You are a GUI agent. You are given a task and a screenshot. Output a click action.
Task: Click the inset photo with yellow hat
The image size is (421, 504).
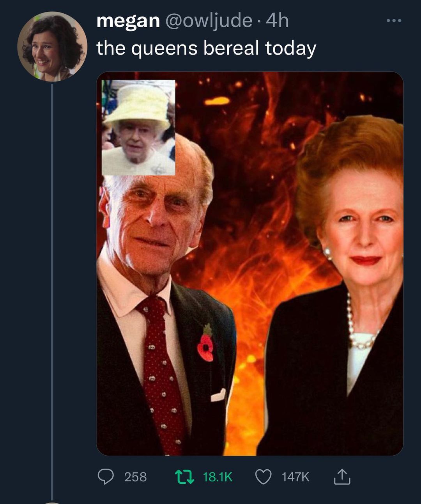[x=138, y=127]
